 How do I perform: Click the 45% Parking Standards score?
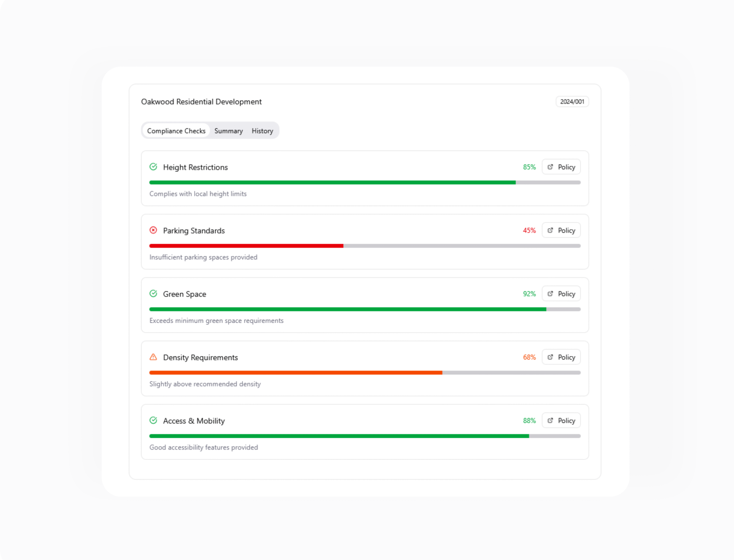tap(529, 230)
